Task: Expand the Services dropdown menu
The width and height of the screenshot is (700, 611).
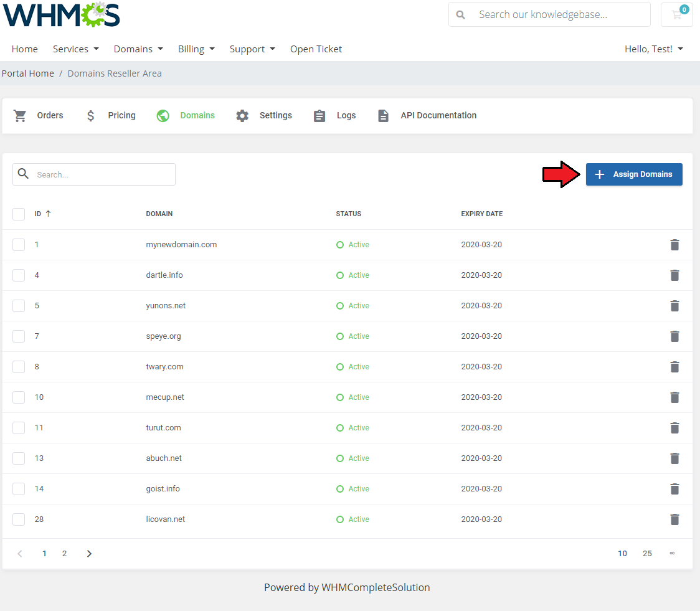Action: (x=76, y=49)
